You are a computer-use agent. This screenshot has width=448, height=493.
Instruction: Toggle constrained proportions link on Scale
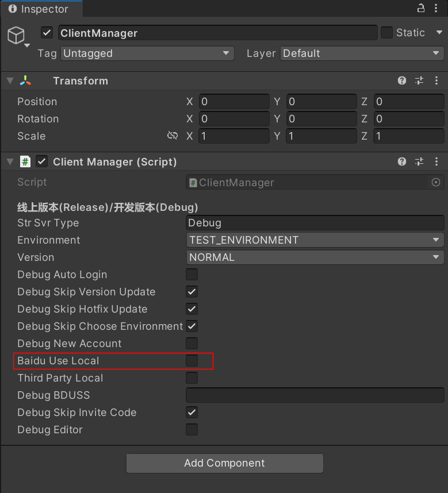172,136
